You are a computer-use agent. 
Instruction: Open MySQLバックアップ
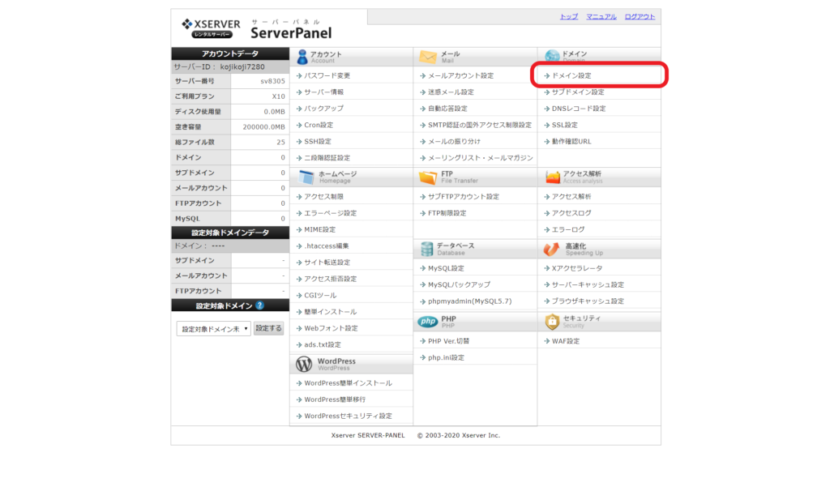[x=459, y=285]
